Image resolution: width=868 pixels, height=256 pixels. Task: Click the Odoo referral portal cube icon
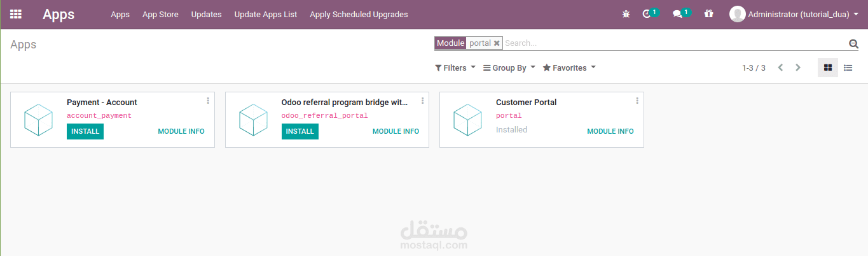tap(253, 120)
